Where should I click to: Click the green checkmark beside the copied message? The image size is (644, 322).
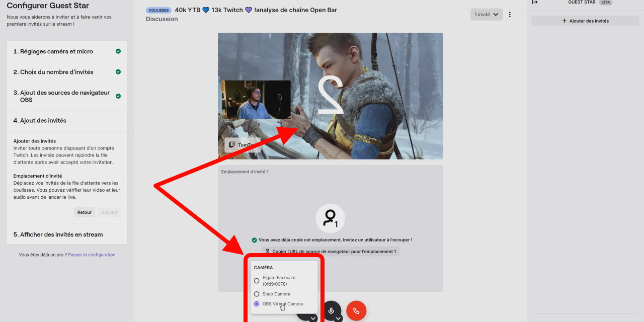click(x=255, y=240)
